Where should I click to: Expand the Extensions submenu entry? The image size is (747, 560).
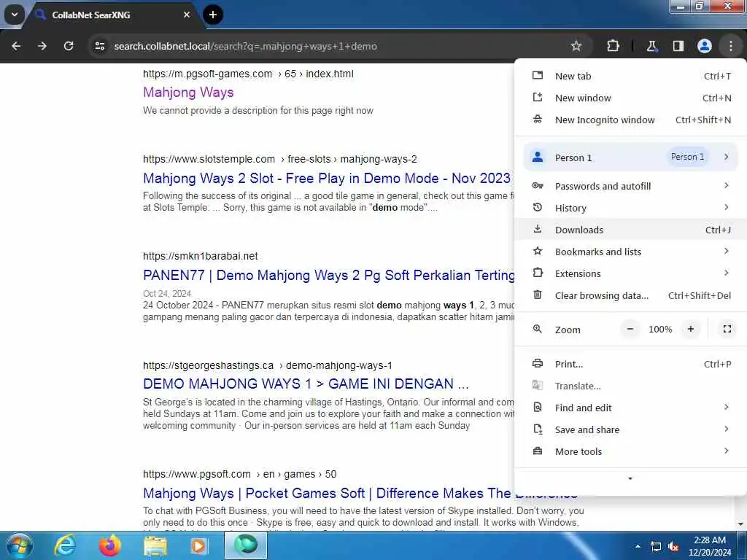(630, 274)
